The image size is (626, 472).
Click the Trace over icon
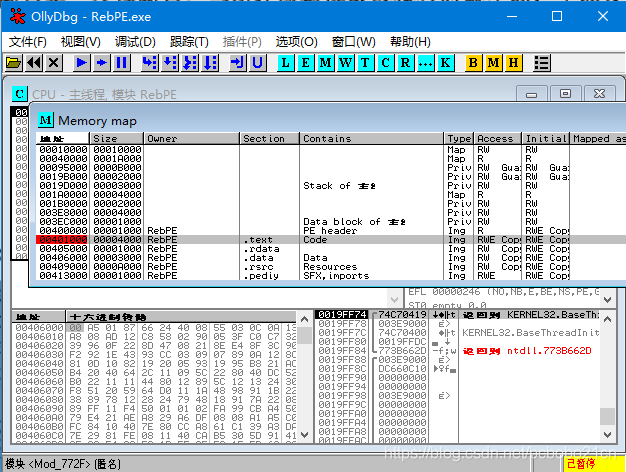tap(210, 63)
